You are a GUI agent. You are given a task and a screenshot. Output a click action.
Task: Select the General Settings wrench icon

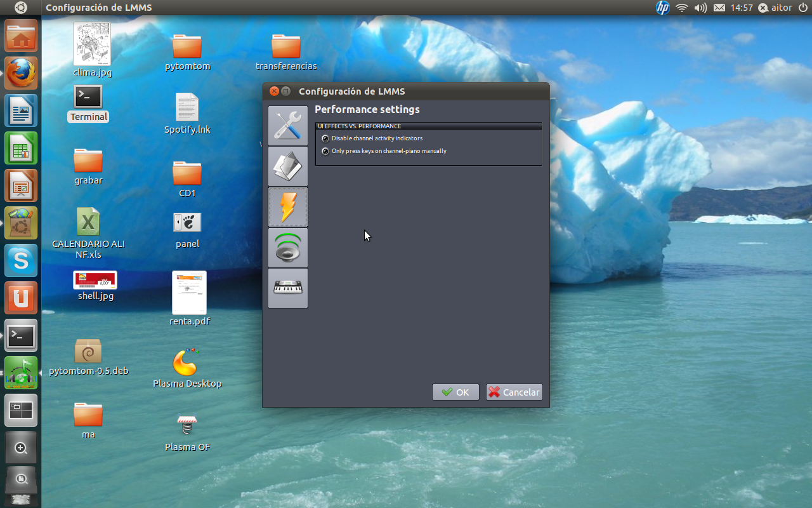click(x=288, y=125)
